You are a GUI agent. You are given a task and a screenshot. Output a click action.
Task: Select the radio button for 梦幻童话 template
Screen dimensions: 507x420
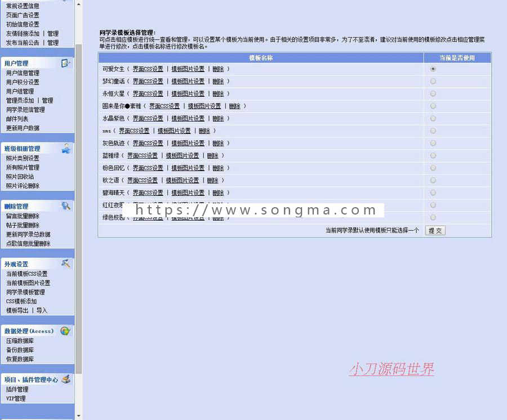(434, 81)
